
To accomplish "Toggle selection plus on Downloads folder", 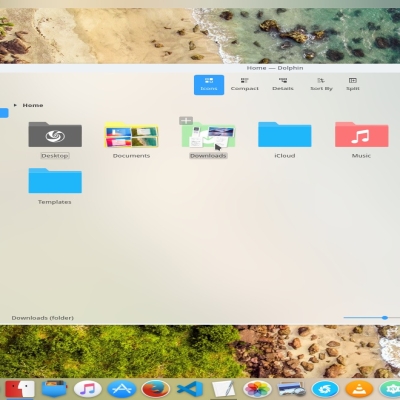I will tap(186, 121).
